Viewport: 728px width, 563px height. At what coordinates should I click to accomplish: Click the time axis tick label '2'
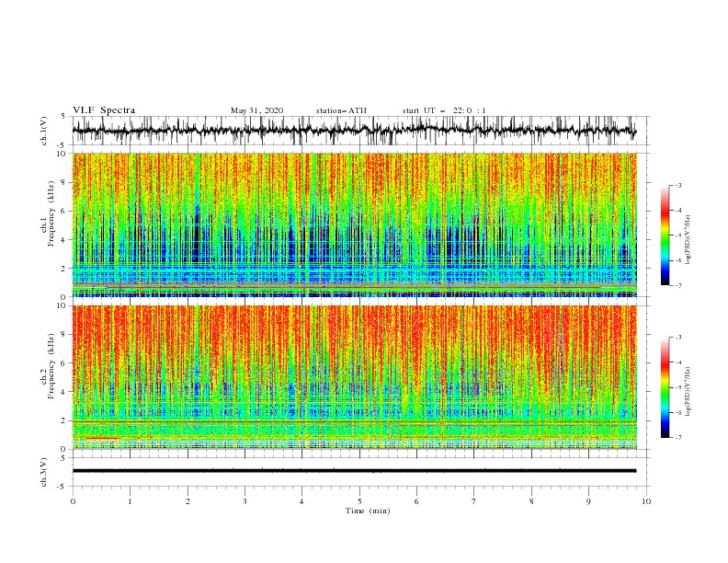click(188, 501)
